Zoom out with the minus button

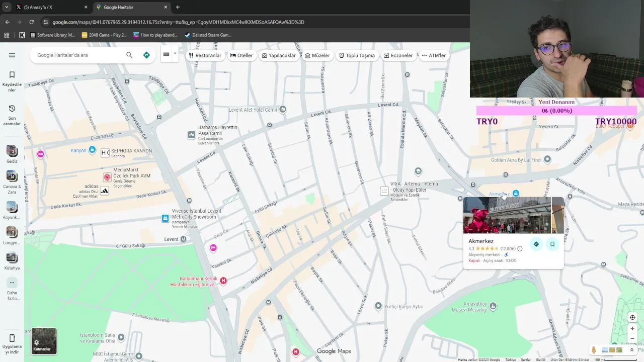tap(632, 338)
